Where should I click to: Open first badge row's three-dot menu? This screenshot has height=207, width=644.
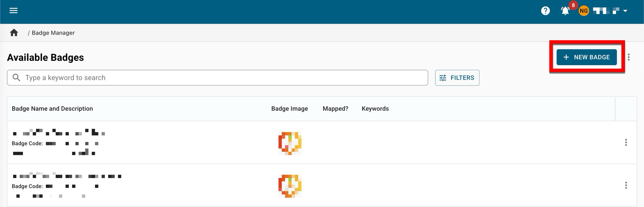coord(626,142)
